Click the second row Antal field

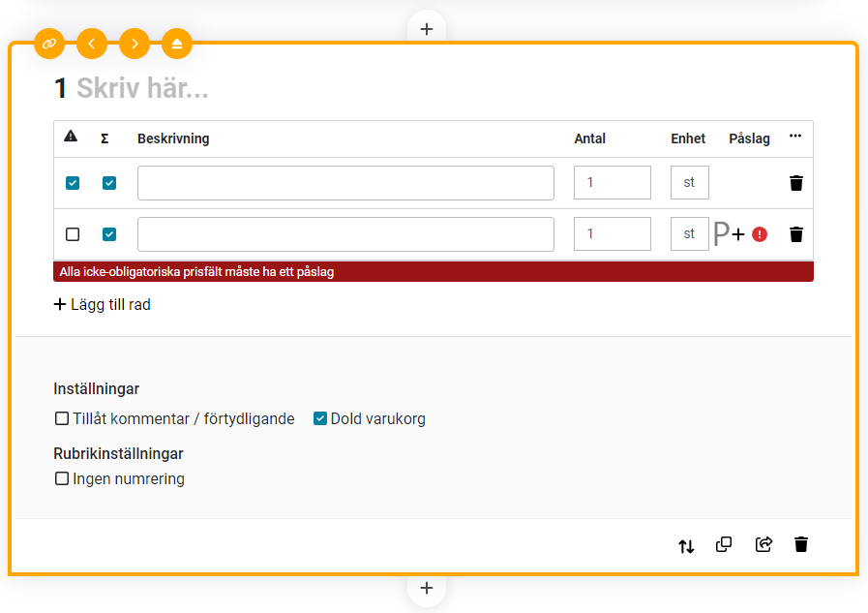click(x=613, y=233)
